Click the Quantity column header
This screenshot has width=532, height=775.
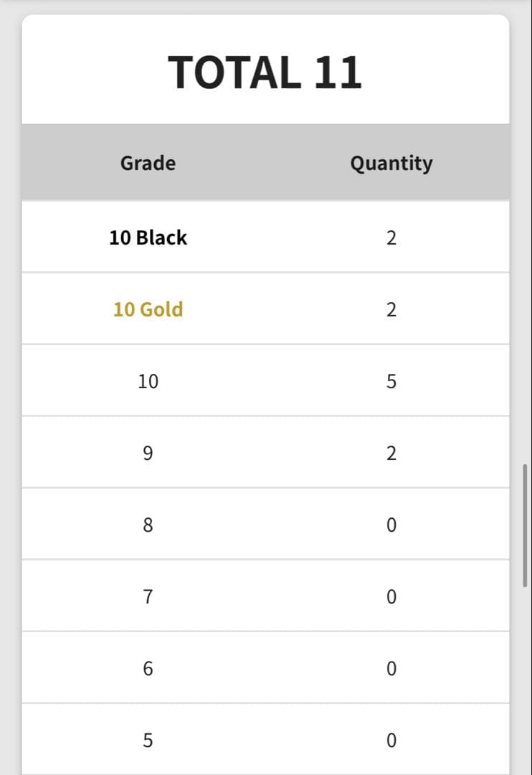[x=391, y=164]
